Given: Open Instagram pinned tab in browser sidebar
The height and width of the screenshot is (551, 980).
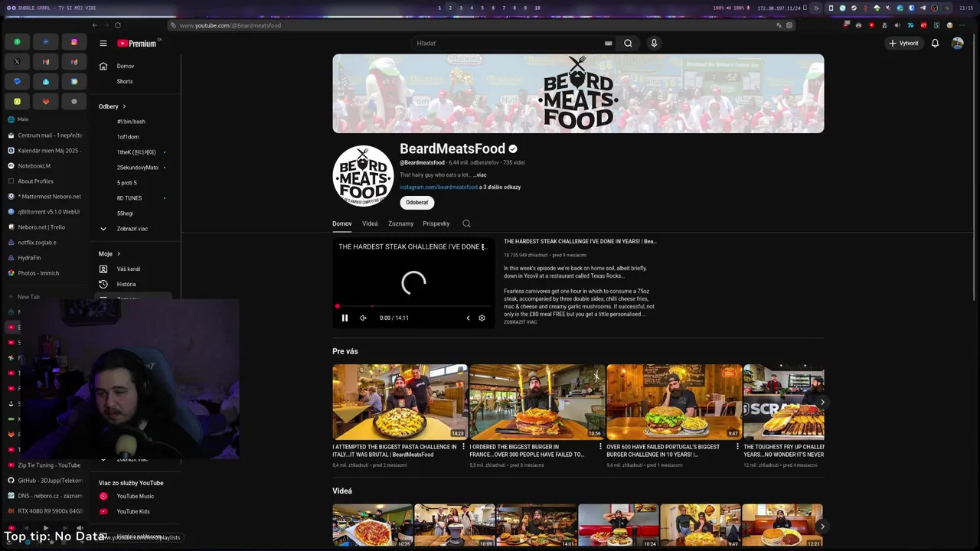Looking at the screenshot, I should (x=74, y=42).
